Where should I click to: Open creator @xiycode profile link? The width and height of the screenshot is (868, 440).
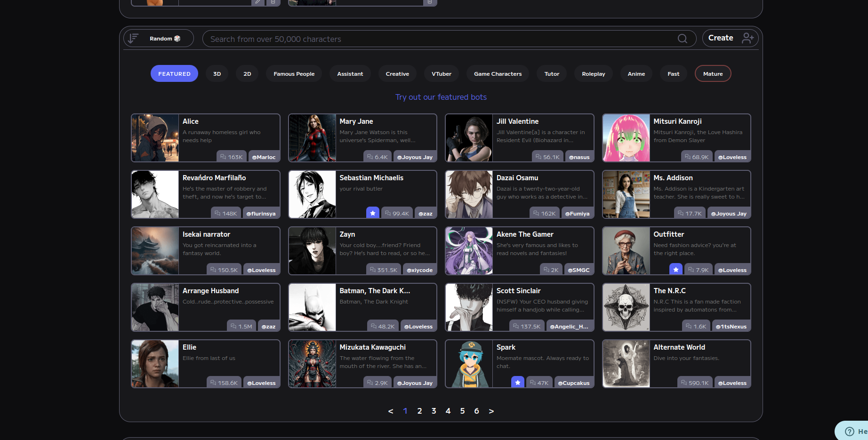(x=420, y=270)
